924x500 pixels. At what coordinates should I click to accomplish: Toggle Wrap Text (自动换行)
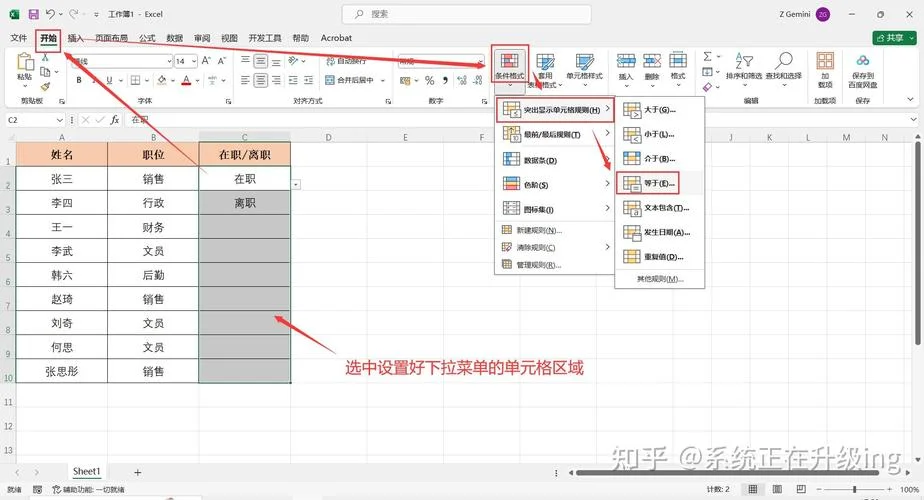coord(346,61)
